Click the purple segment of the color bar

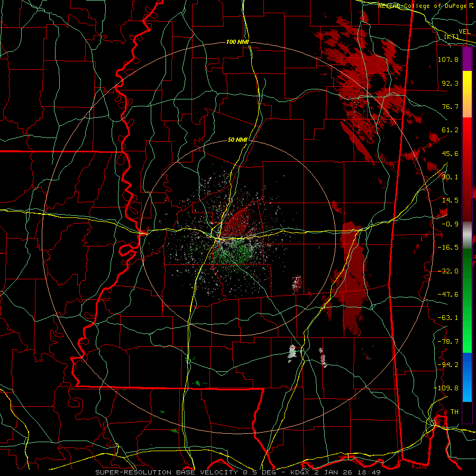(x=467, y=59)
